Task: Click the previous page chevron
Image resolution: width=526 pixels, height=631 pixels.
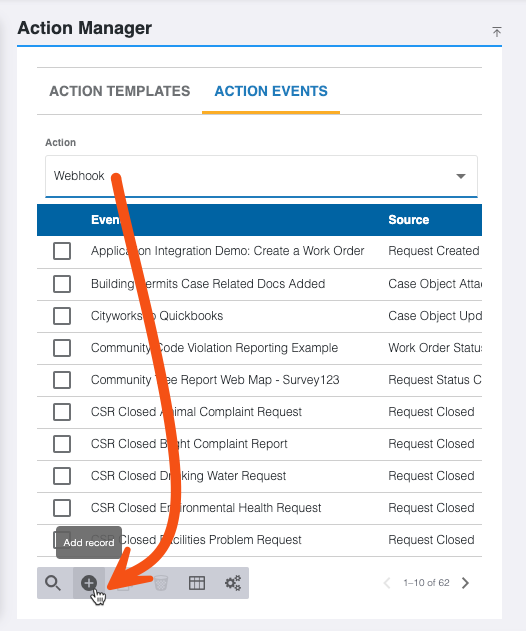Action: click(x=387, y=583)
